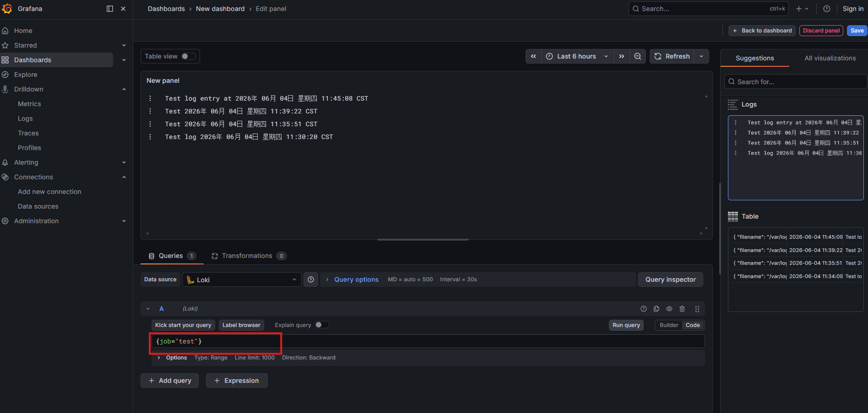The image size is (868, 413).
Task: Hide query A response with eye icon
Action: coord(669,309)
